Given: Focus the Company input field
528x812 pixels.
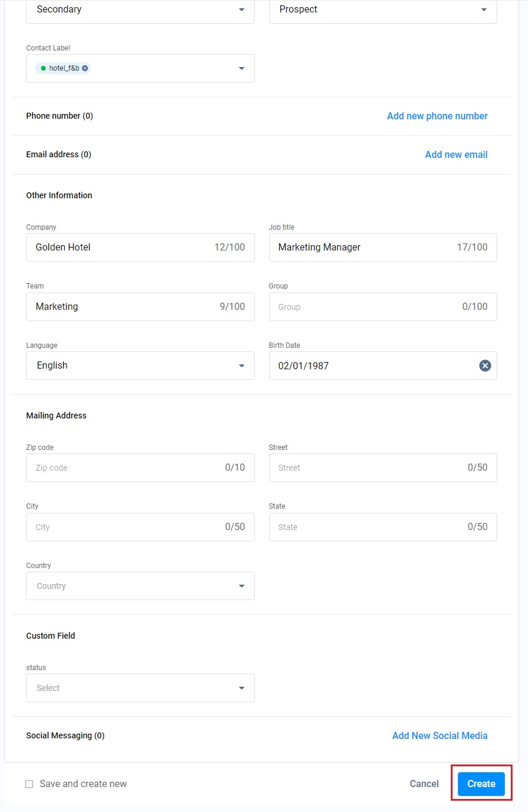Looking at the screenshot, I should point(119,248).
